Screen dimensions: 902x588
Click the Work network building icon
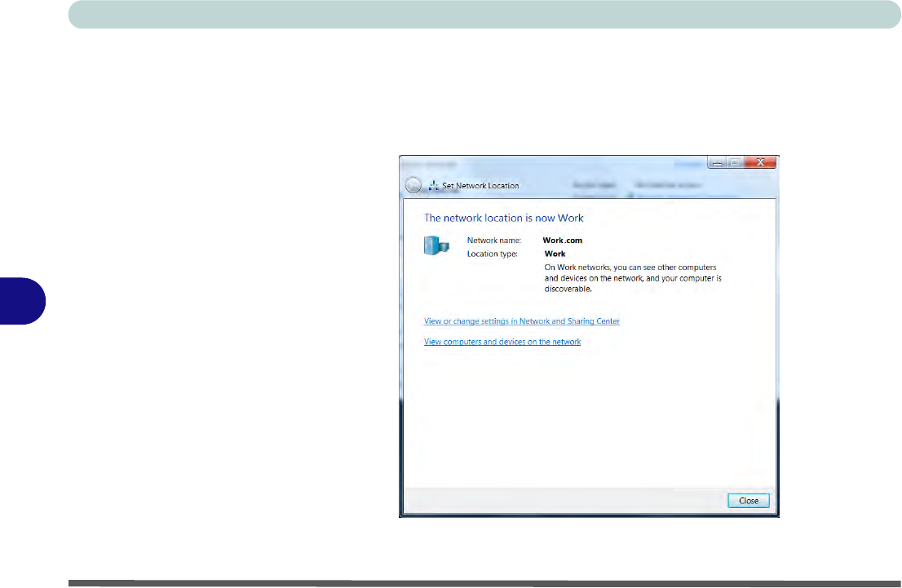[x=437, y=245]
